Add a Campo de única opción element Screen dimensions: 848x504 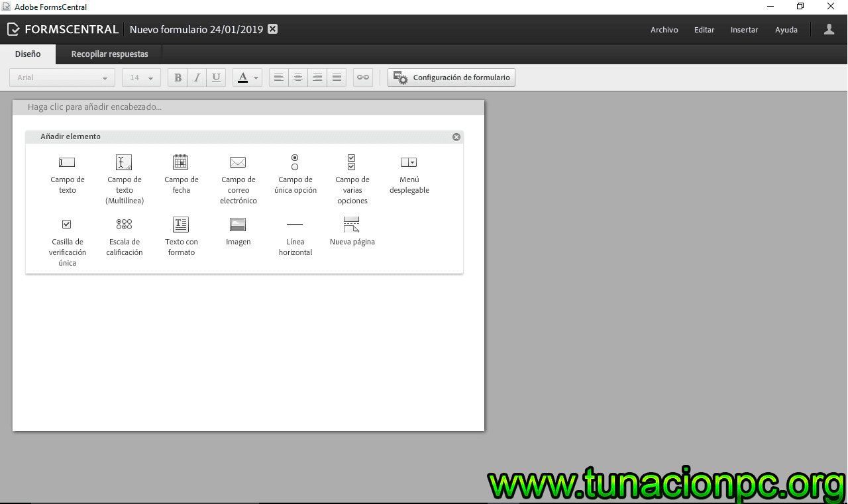(x=295, y=174)
